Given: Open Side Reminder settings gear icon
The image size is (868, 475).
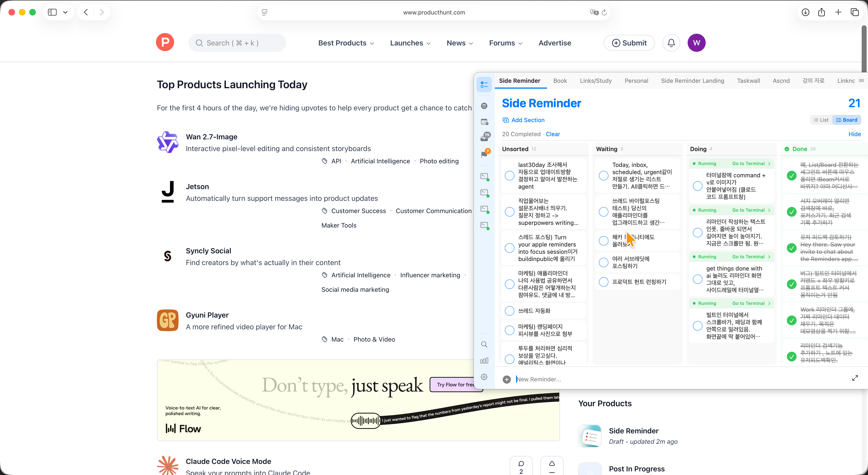Looking at the screenshot, I should (484, 377).
